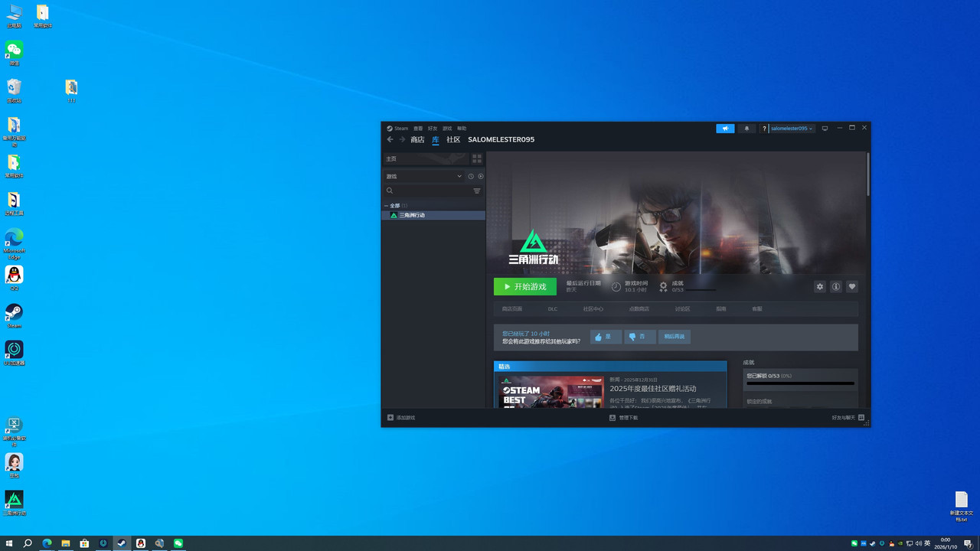Image resolution: width=980 pixels, height=551 pixels.
Task: Open the 客服 link
Action: 757,309
